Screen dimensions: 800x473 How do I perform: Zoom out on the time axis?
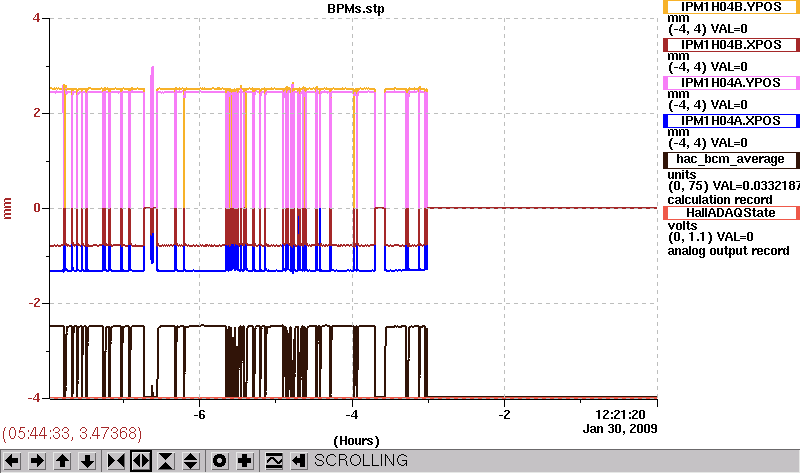pyautogui.click(x=141, y=461)
